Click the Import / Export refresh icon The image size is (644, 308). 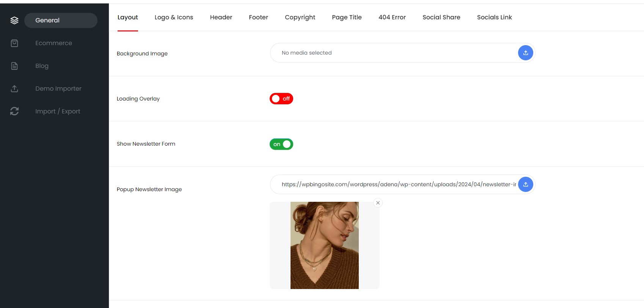click(x=14, y=111)
